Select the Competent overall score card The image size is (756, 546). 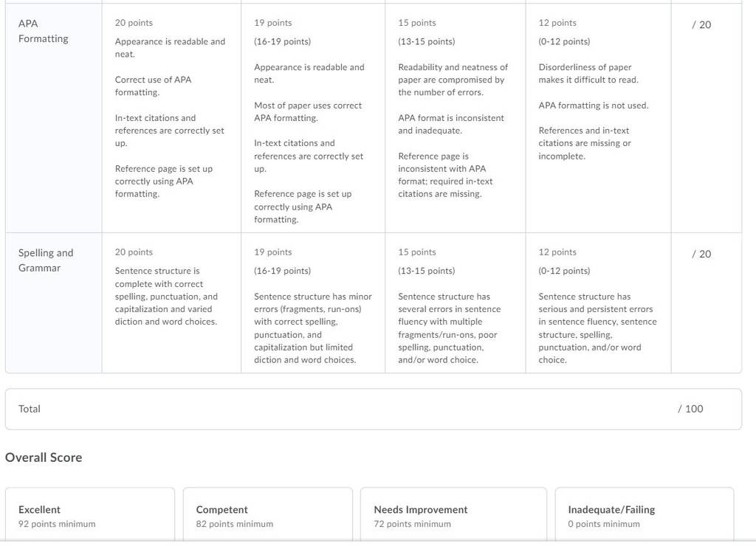pos(267,515)
